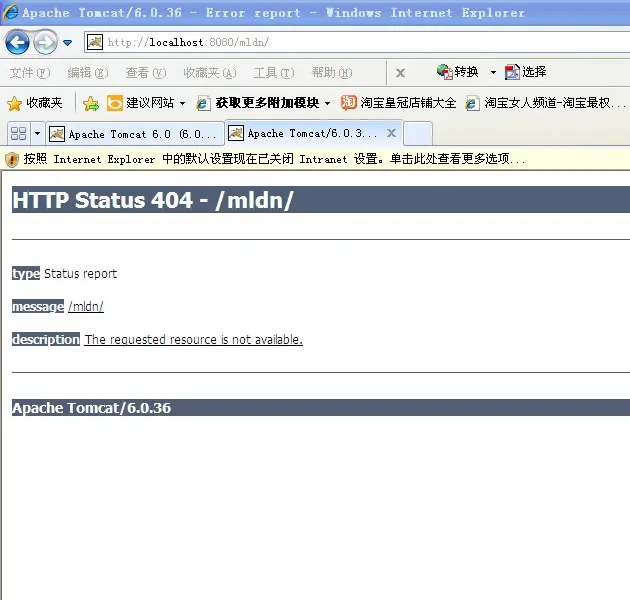Click the 'message' label on the error page

(x=38, y=306)
